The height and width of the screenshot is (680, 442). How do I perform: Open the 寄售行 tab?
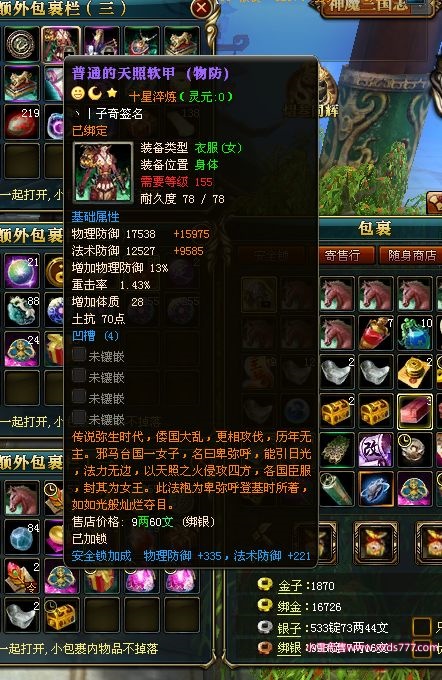(343, 255)
